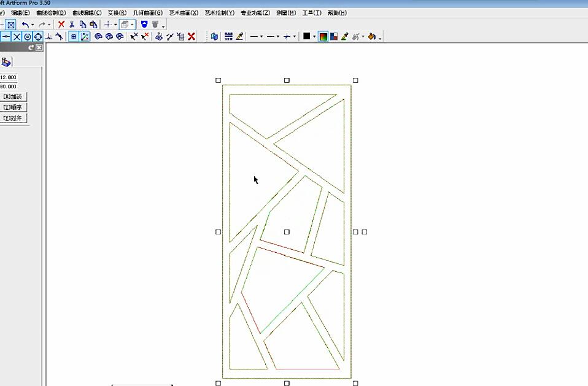Viewport: 588px width, 386px height.
Task: Click the second blue surface shape icon
Action: (x=109, y=37)
